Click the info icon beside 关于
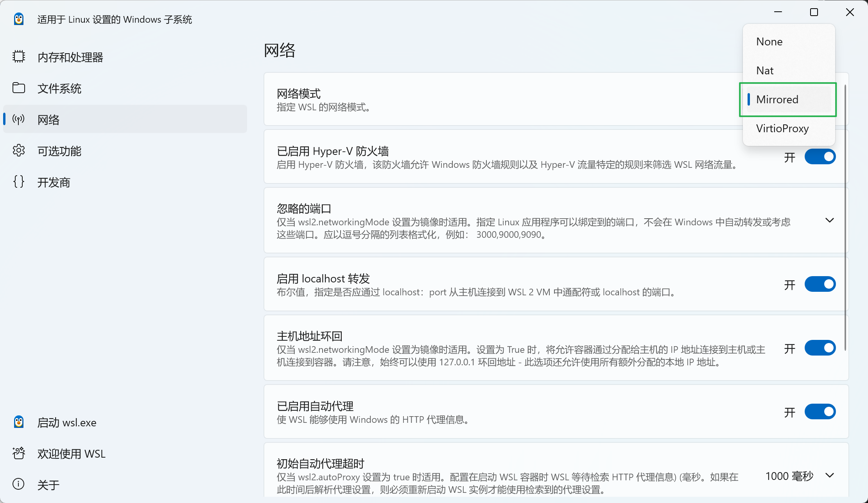 pos(18,484)
